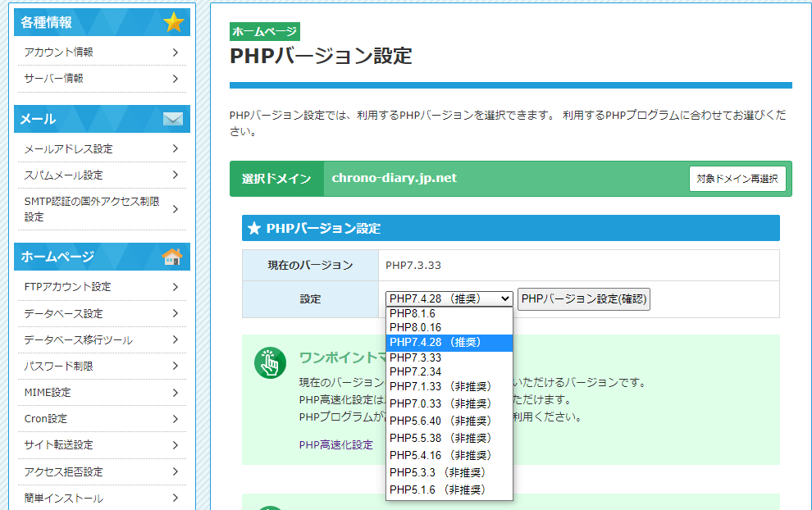Click chevron arrow next to アカウント情報
Viewport: 812px width, 510px height.
176,52
